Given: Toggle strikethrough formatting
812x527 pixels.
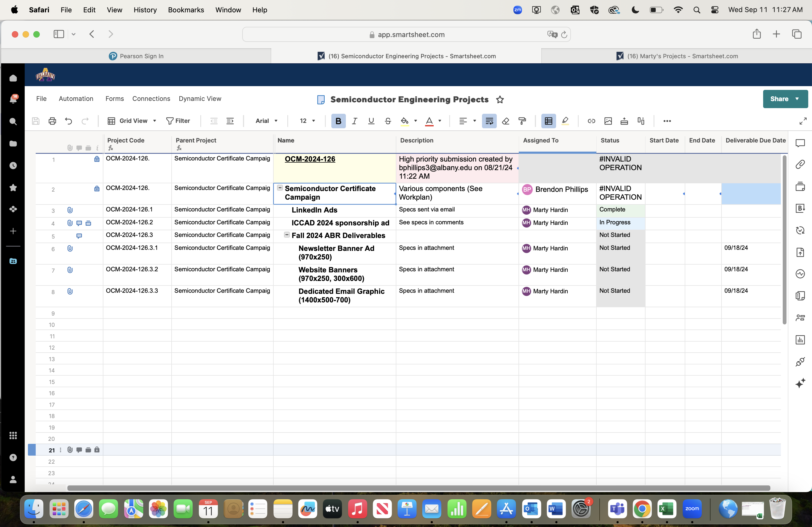Looking at the screenshot, I should point(388,121).
